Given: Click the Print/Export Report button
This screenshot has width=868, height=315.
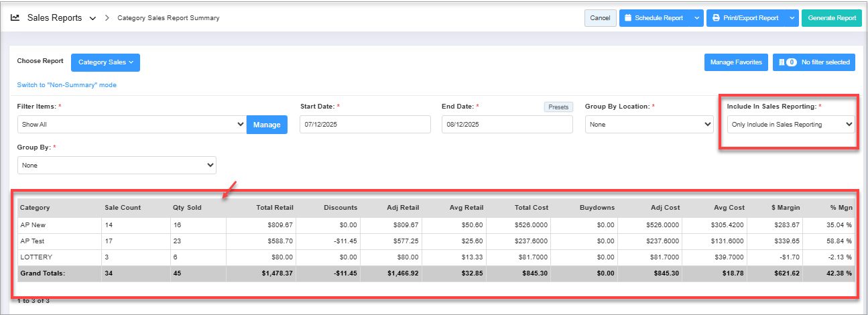Looking at the screenshot, I should (745, 18).
